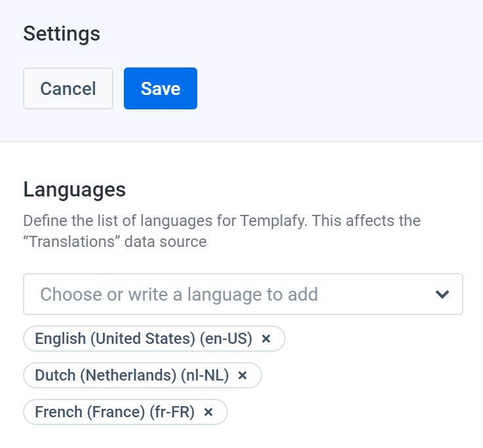This screenshot has width=483, height=448.
Task: Select the English (United States) tag label
Action: tap(115, 339)
